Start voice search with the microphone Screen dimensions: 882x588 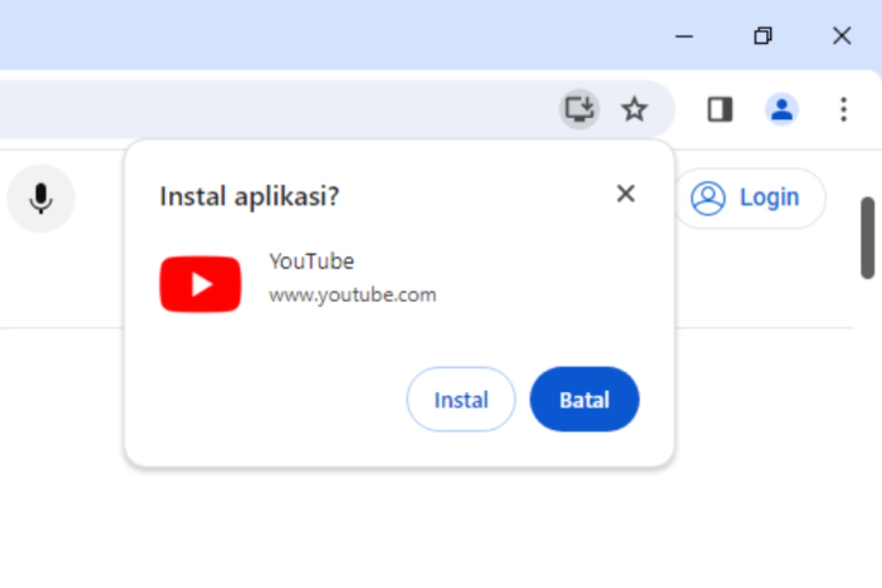pyautogui.click(x=41, y=198)
